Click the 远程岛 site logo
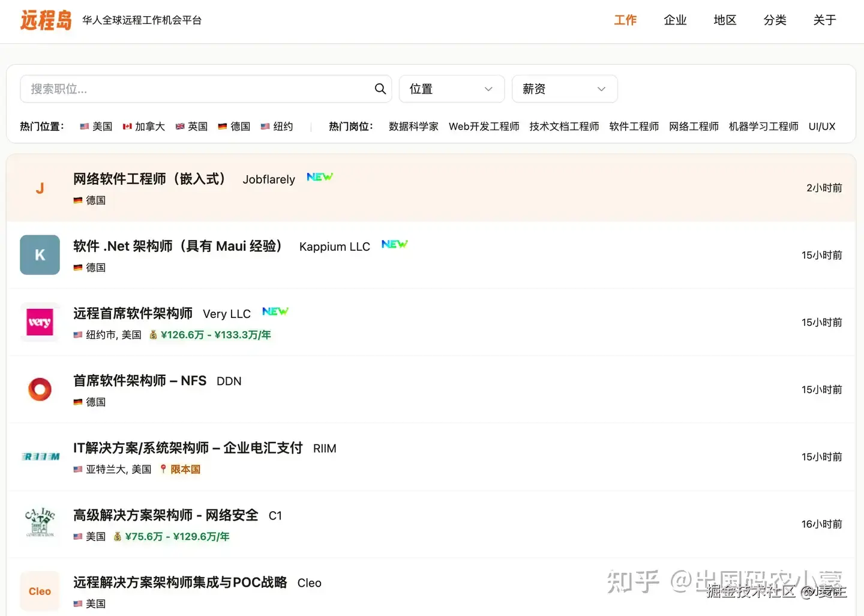 point(46,20)
